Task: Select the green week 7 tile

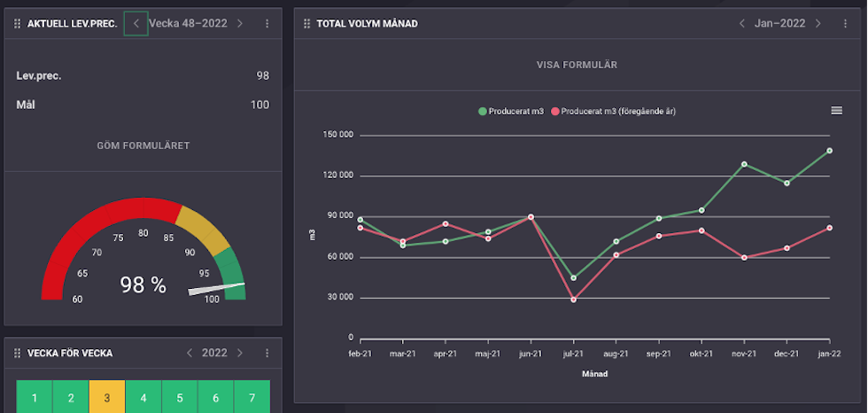Action: 252,396
